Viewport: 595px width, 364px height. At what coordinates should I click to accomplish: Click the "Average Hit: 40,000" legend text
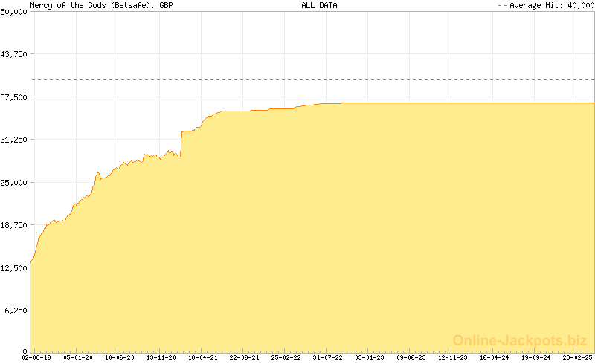tap(550, 5)
